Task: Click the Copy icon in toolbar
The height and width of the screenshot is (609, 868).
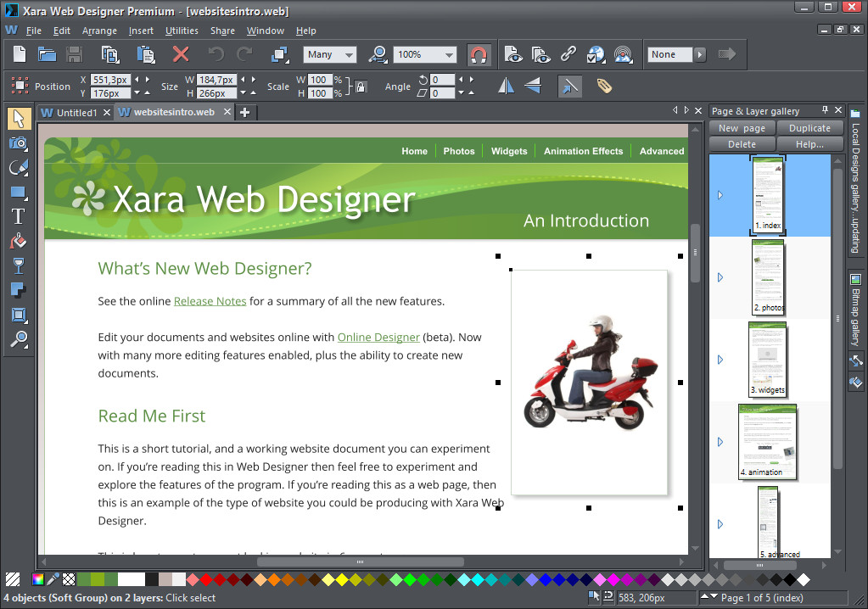Action: click(x=110, y=54)
